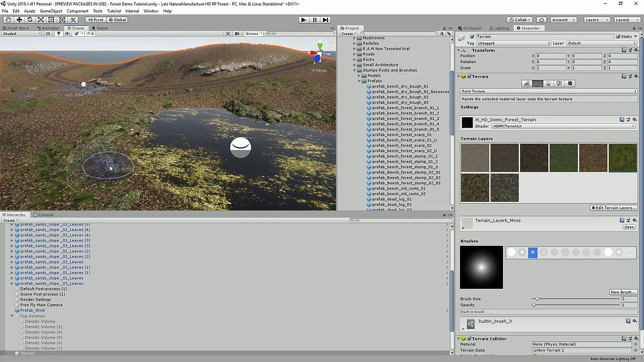Open custom editor tools icon in main toolbar
This screenshot has width=644, height=362.
[73, 20]
